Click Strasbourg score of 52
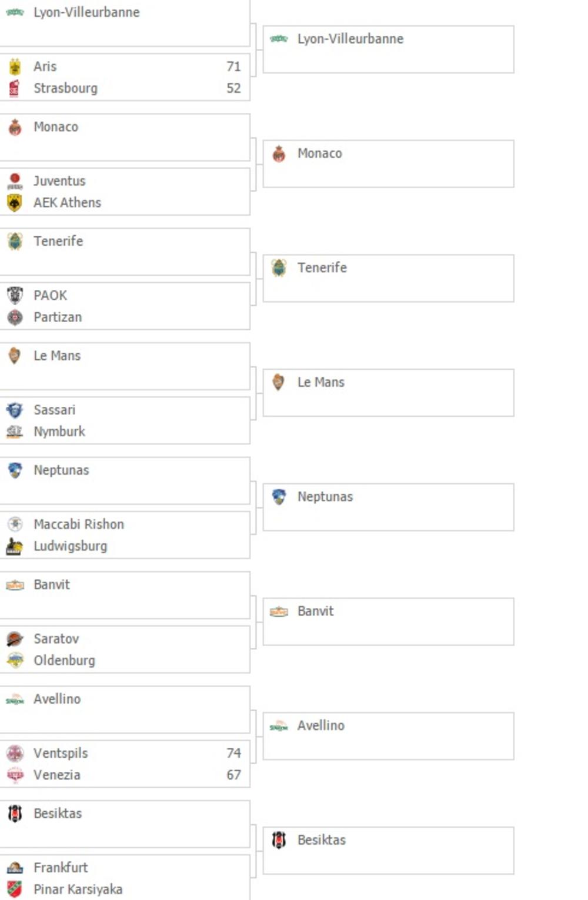 233,88
